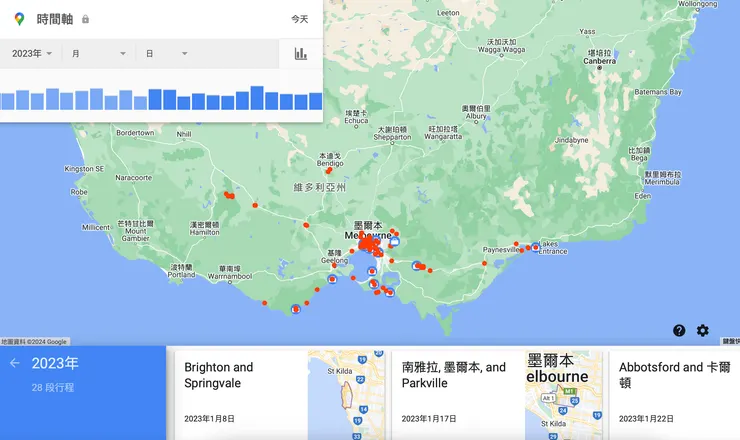Image resolution: width=740 pixels, height=440 pixels.
Task: Open the 南雅拉, 墨爾本, and Parkville trip card
Action: click(x=497, y=395)
